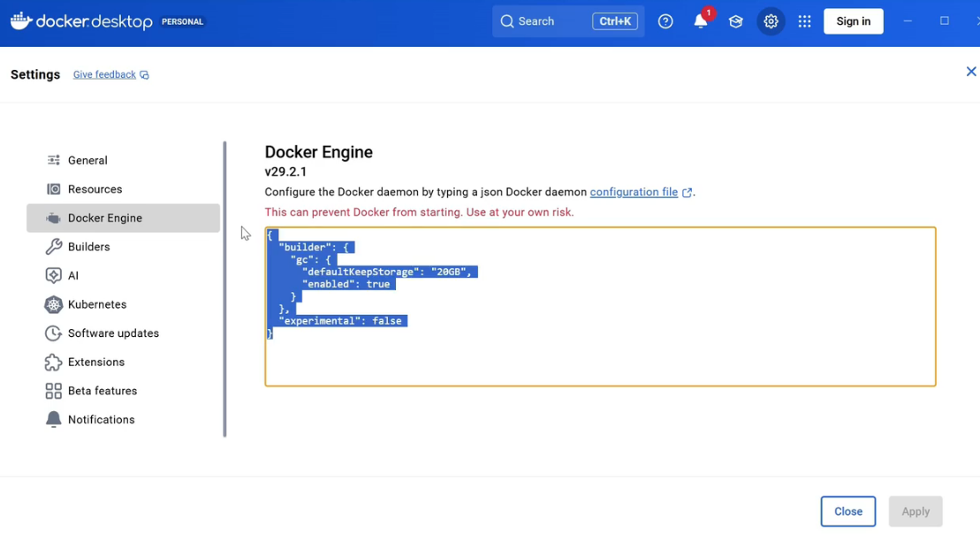Open Notifications settings section
The width and height of the screenshot is (980, 543).
pos(123,419)
